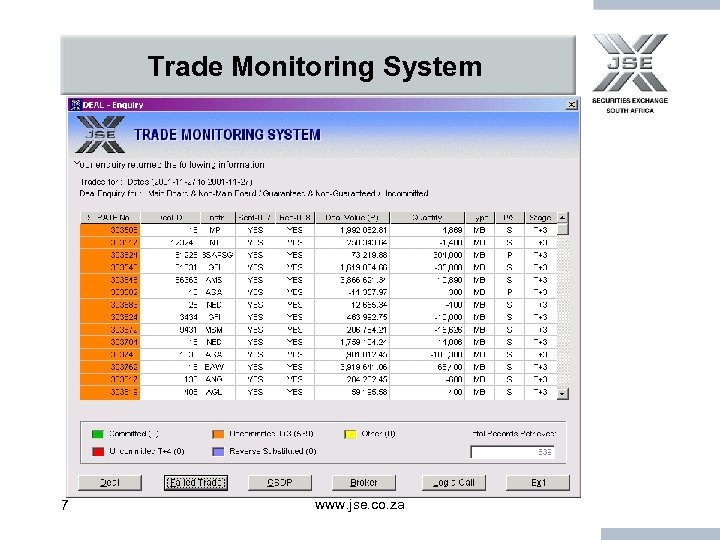The image size is (720, 540).
Task: Click the orange Uncommitted T+3 legend swatch
Action: [218, 434]
